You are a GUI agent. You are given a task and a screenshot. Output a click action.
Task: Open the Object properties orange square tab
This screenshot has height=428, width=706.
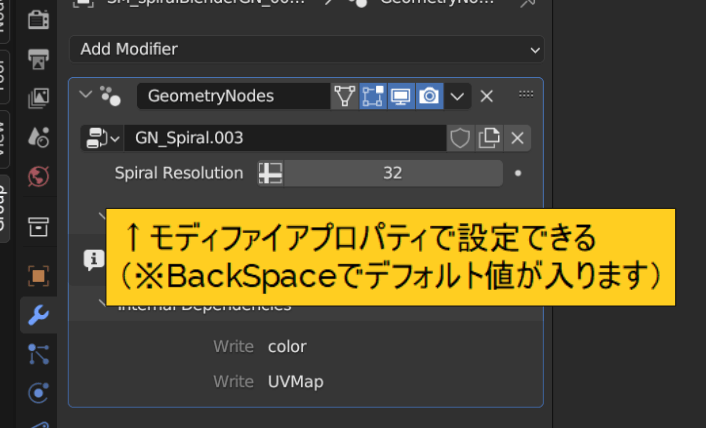coord(38,275)
